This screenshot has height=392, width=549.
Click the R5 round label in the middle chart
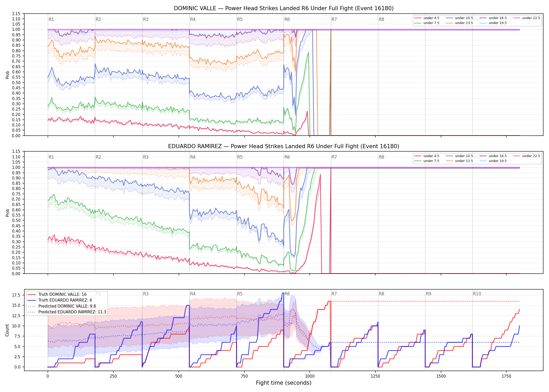coord(240,157)
